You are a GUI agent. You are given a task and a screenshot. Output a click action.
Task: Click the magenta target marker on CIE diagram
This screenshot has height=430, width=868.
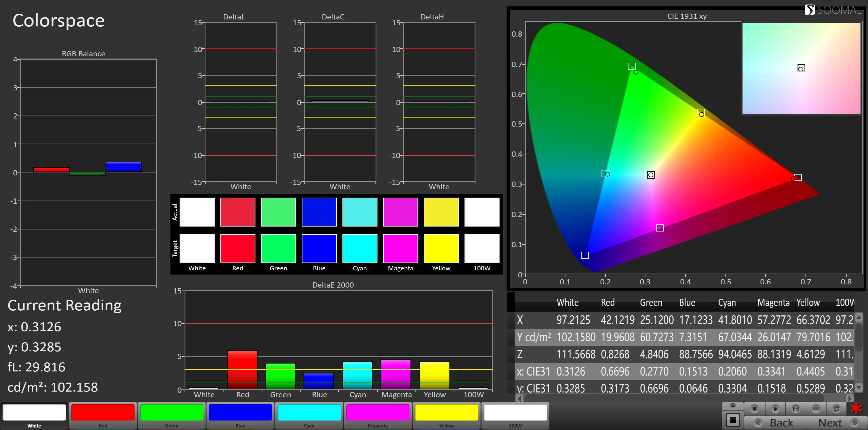[660, 228]
